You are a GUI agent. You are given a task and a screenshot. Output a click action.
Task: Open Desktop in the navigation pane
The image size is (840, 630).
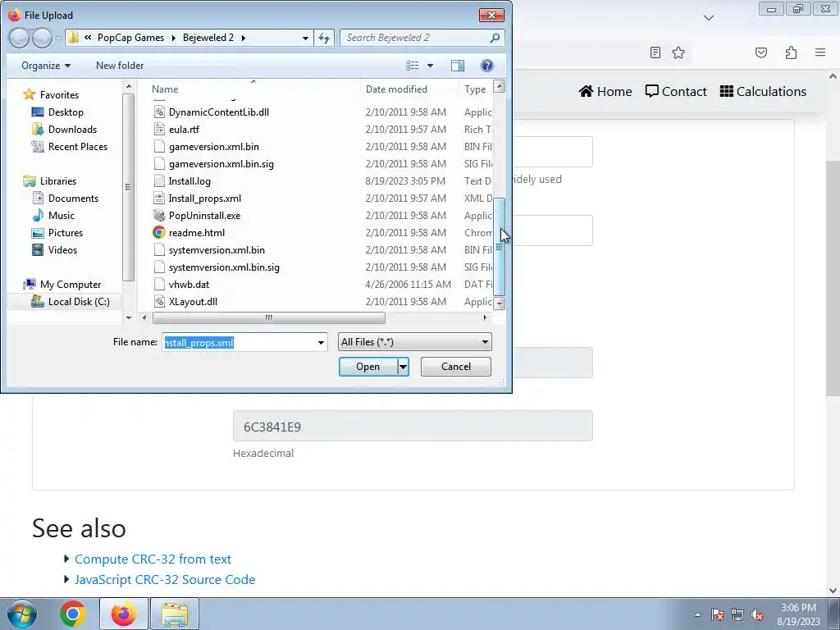(x=66, y=112)
